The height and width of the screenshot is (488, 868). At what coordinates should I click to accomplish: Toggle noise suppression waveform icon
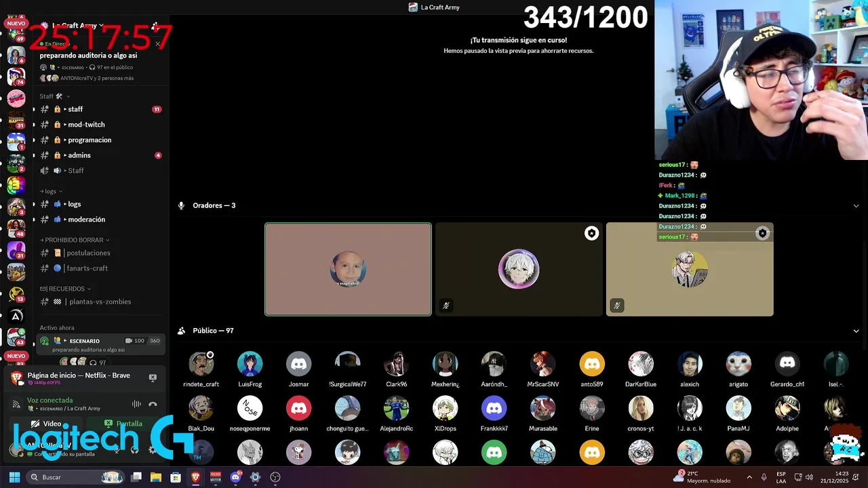click(x=136, y=404)
